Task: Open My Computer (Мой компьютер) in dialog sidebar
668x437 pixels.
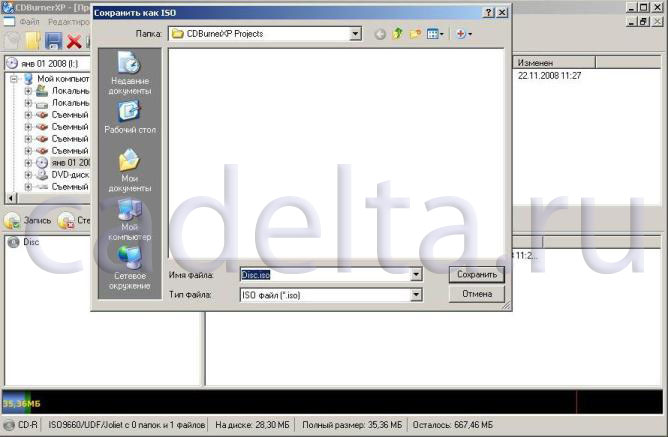Action: 129,219
